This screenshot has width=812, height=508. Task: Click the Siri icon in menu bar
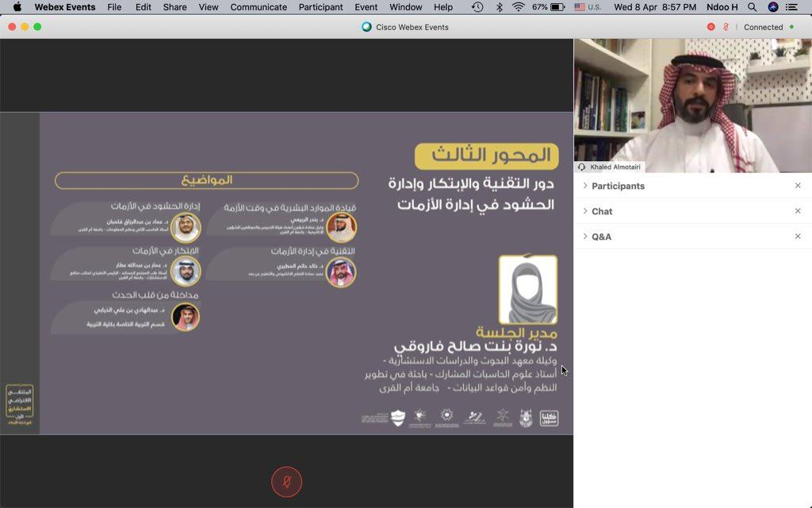point(772,7)
